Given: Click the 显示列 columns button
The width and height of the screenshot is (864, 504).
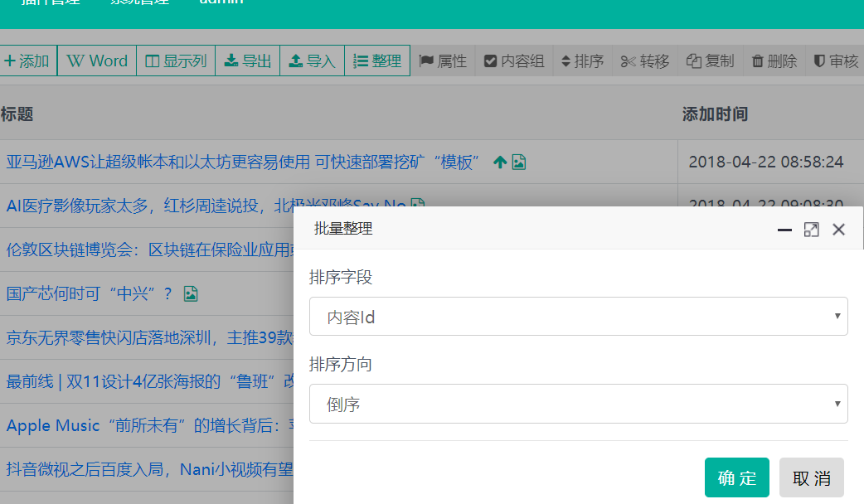Looking at the screenshot, I should coord(176,61).
